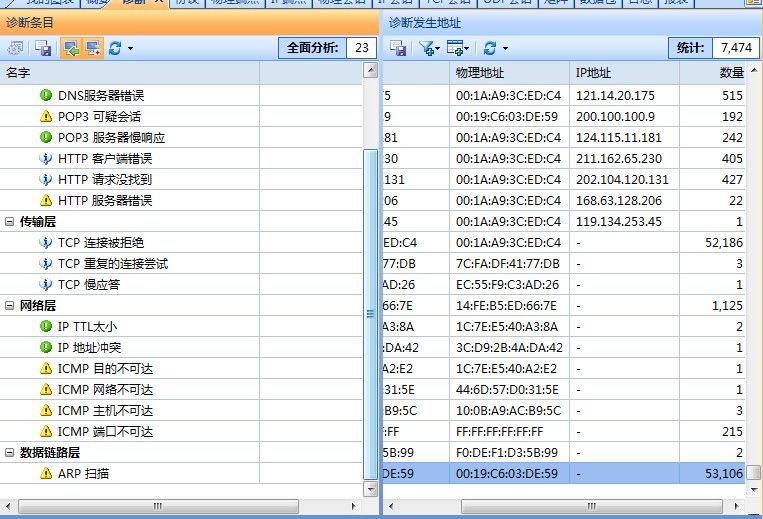Click the expand-all icon with green arrow
Image resolution: width=763 pixels, height=519 pixels.
coord(71,48)
